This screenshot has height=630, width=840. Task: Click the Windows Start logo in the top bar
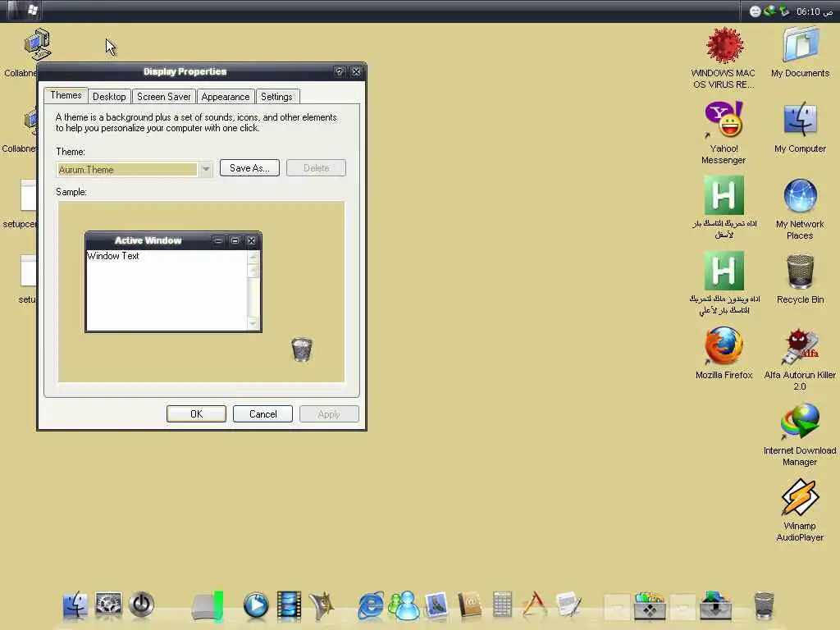click(33, 10)
